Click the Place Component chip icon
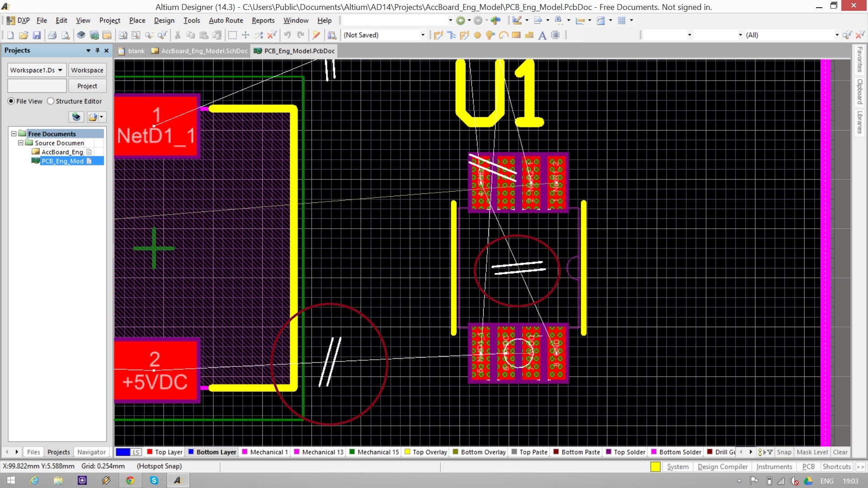This screenshot has height=488, width=868. (x=556, y=35)
